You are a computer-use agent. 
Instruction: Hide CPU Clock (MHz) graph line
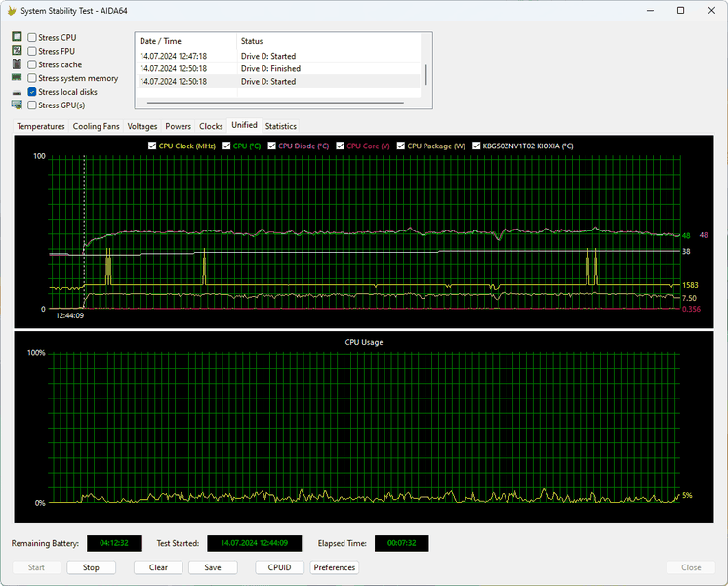[x=152, y=146]
